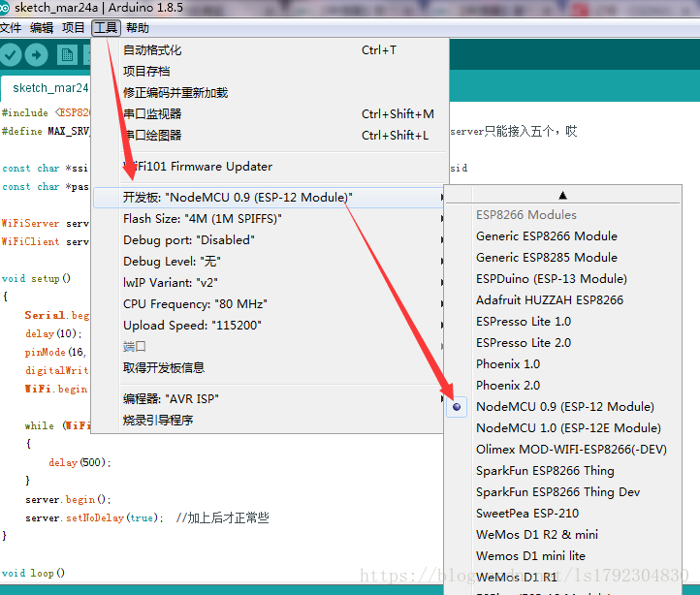The width and height of the screenshot is (700, 595).
Task: Select WeMos D1 R1 board
Action: [517, 578]
